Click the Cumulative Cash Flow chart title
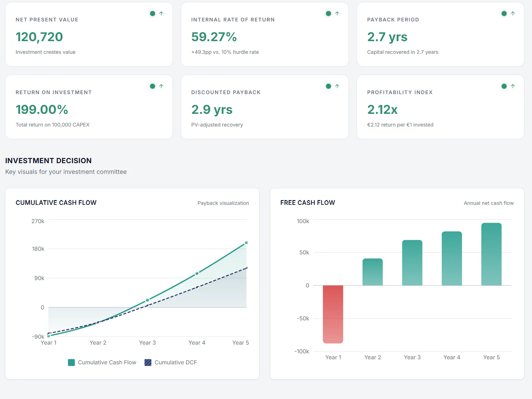 point(56,203)
